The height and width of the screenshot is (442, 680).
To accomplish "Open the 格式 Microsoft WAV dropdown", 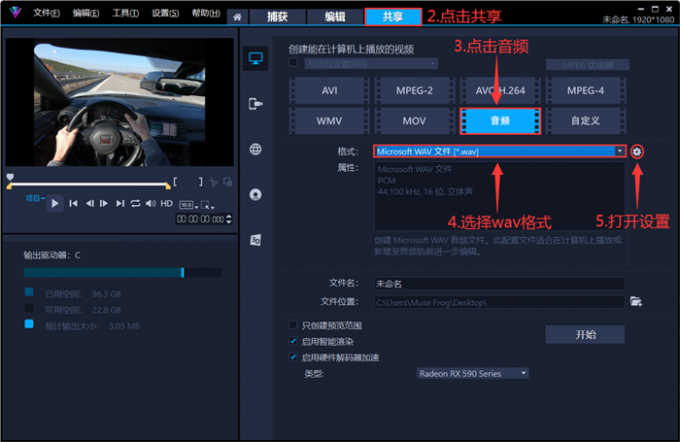I will coord(500,151).
